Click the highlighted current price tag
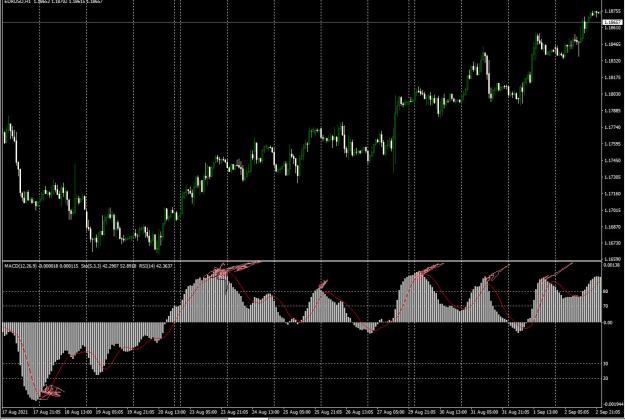The width and height of the screenshot is (625, 420). [613, 22]
